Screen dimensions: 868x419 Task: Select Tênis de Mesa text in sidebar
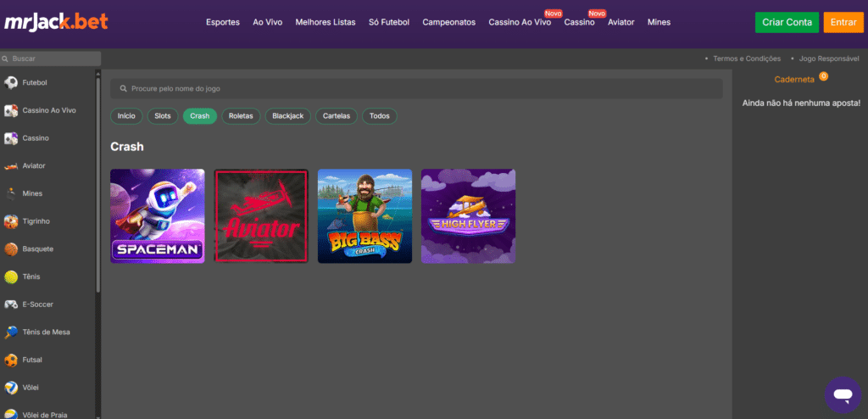click(x=46, y=332)
